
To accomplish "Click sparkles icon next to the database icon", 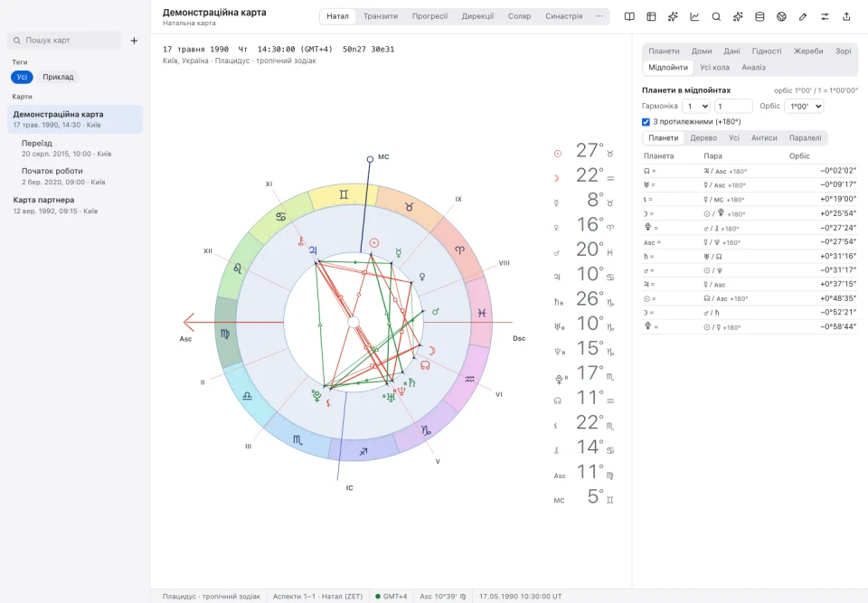I will pos(738,16).
